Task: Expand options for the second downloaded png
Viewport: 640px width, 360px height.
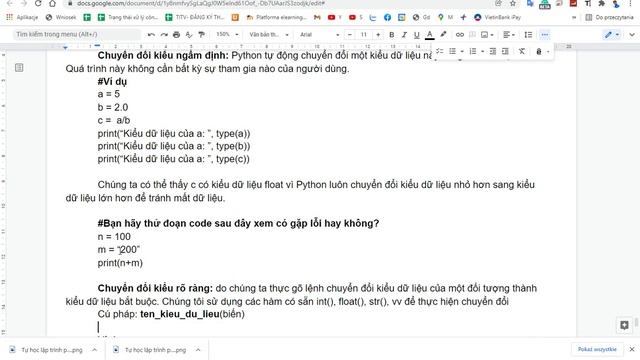Action: [x=198, y=350]
